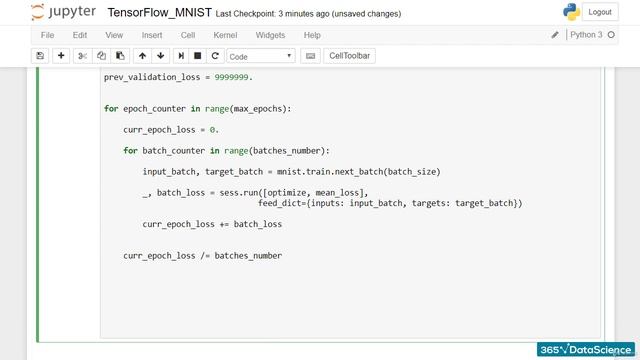The height and width of the screenshot is (360, 640).
Task: Click the CellToolbar button
Action: click(x=349, y=56)
